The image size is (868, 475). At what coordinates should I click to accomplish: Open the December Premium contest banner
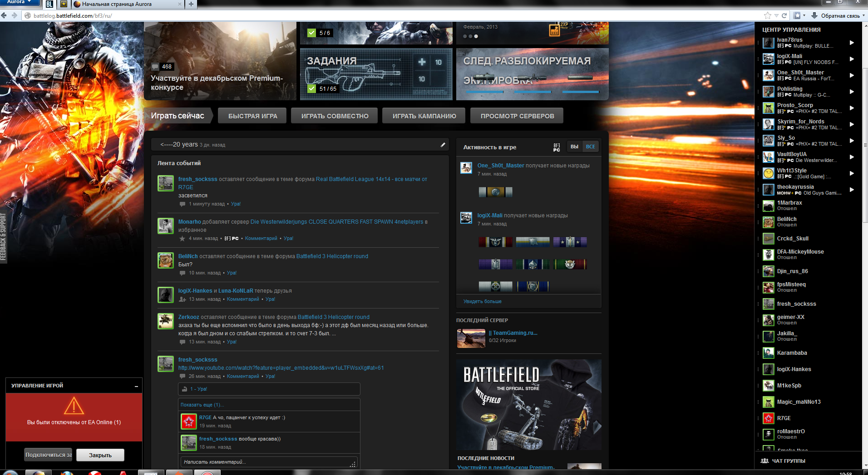220,61
